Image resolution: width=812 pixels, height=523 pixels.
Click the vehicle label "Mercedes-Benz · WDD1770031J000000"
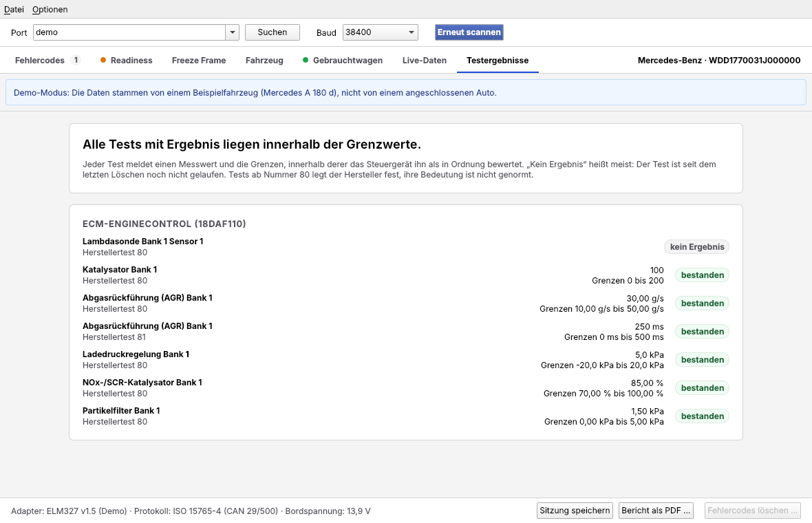[x=719, y=60]
